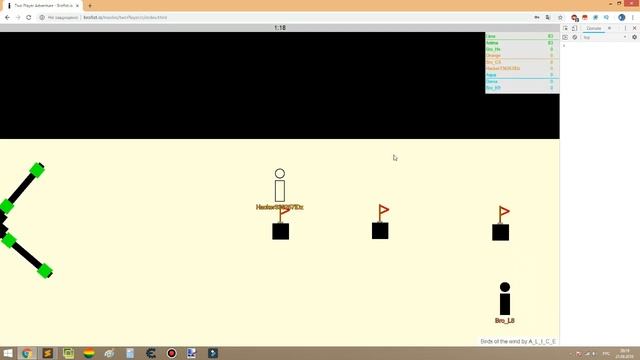
Task: Click the translate page icon
Action: click(x=548, y=18)
